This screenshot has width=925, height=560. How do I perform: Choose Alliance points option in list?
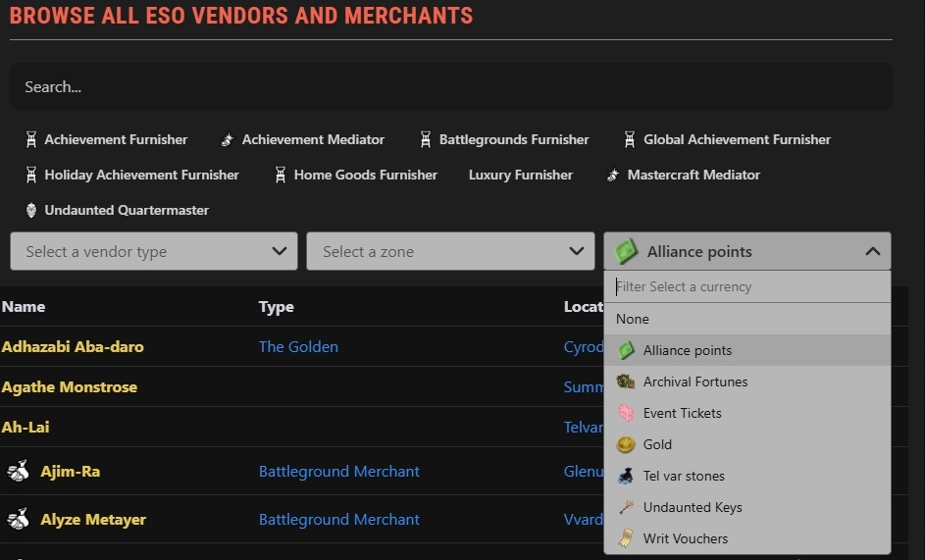[747, 350]
